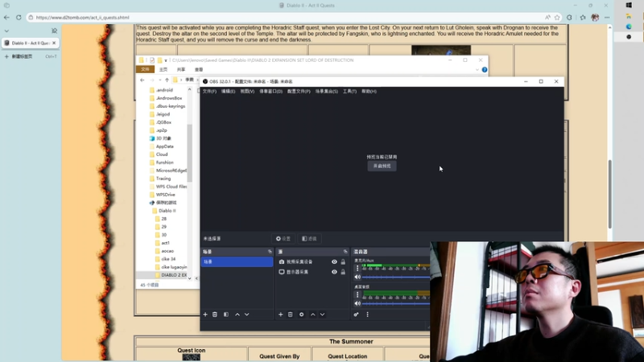Click Explorer tree scroll-up arrow
This screenshot has width=644, height=362.
(x=189, y=89)
